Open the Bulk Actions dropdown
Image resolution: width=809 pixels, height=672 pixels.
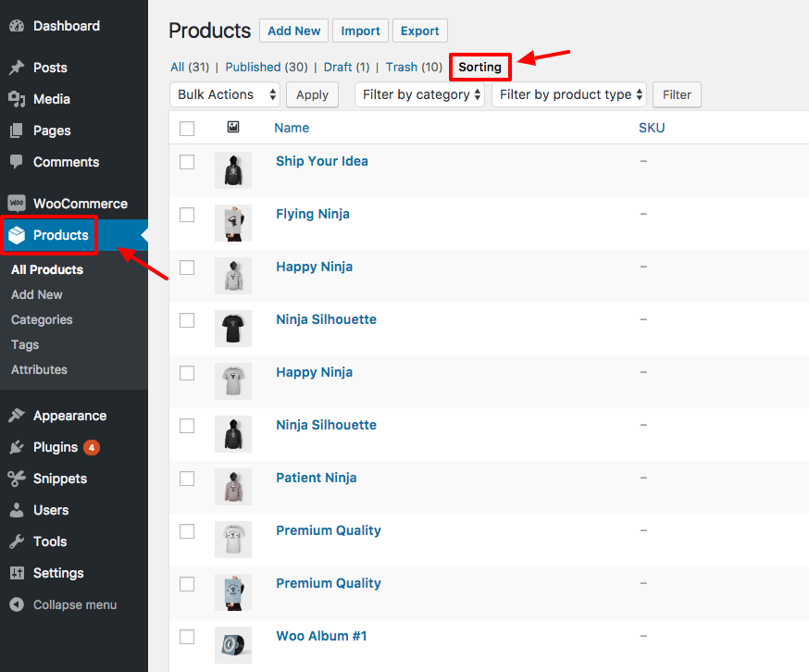(225, 94)
